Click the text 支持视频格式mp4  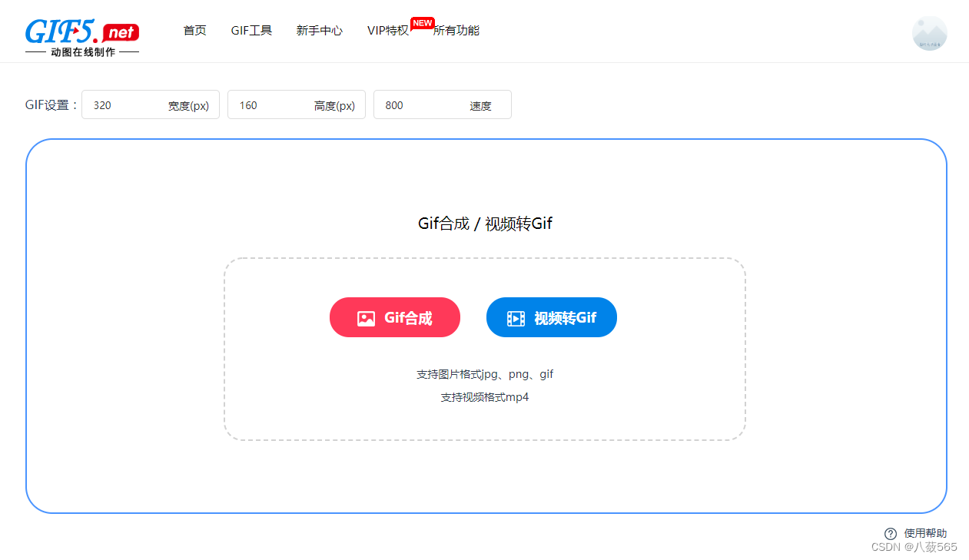485,397
